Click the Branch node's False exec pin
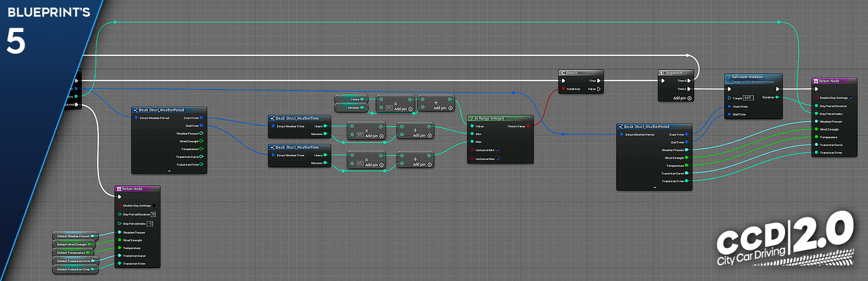The width and height of the screenshot is (868, 281). 599,89
